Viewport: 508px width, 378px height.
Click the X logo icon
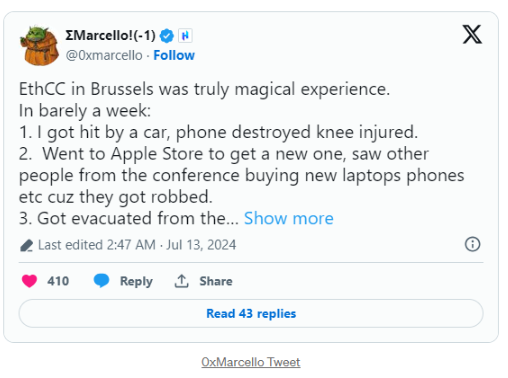472,34
